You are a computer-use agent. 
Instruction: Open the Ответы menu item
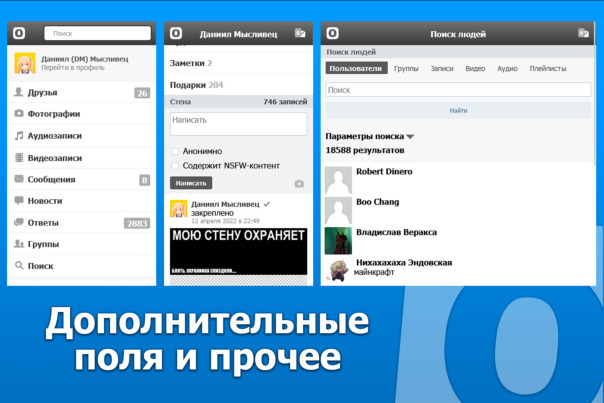82,223
